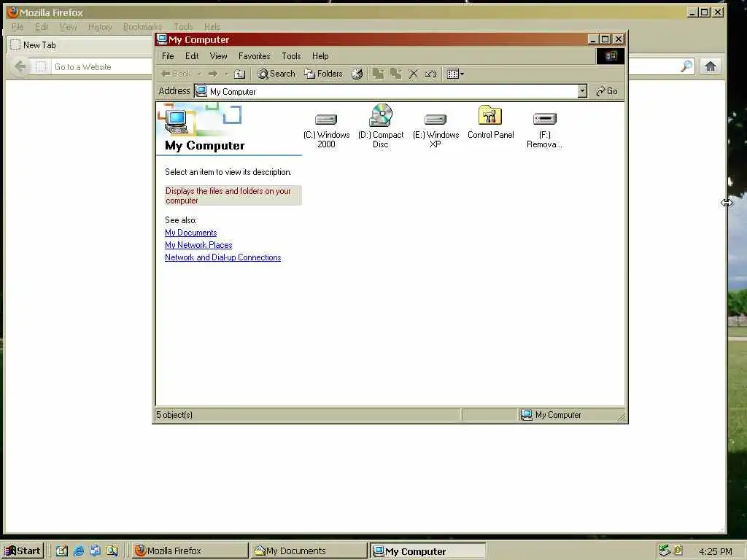Follow the My Network Places link
This screenshot has height=560, width=747.
(198, 245)
